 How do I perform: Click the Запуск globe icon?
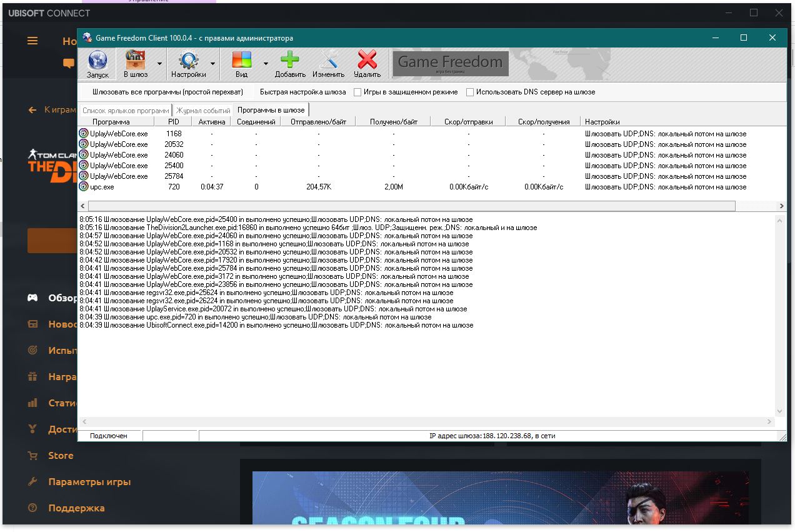click(x=97, y=61)
